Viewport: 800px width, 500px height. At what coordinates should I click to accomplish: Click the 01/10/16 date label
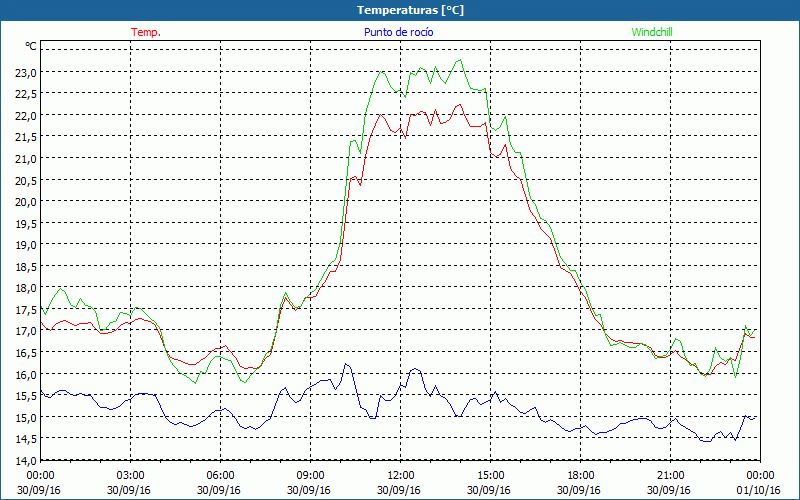click(758, 490)
